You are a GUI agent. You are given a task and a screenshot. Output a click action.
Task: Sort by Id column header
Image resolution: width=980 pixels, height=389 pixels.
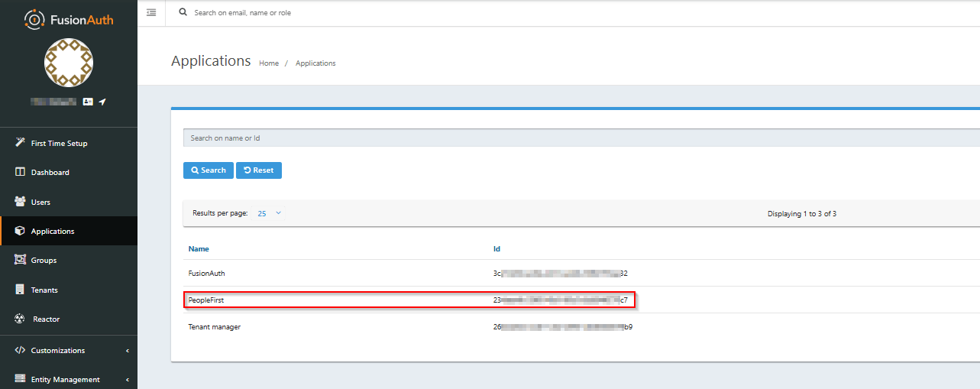point(496,249)
